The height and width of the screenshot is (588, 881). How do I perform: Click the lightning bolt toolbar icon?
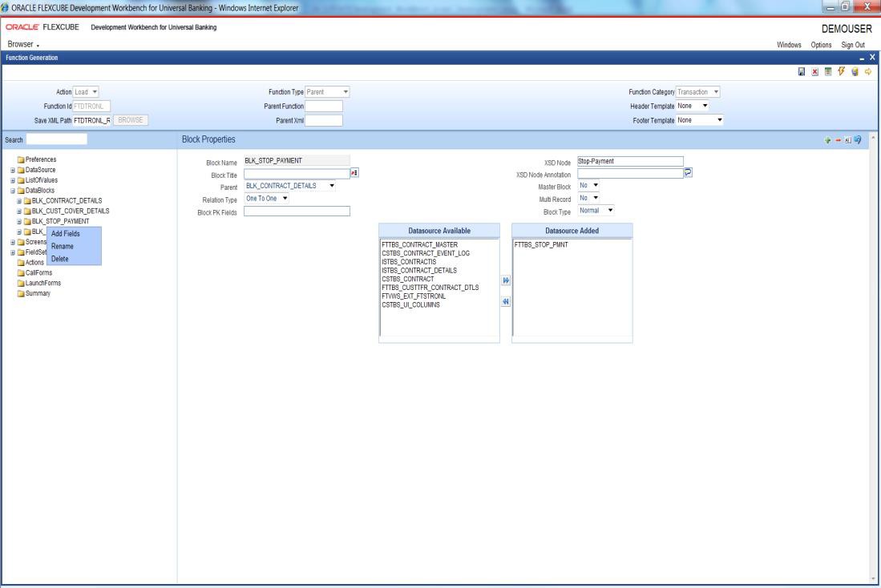[x=841, y=71]
